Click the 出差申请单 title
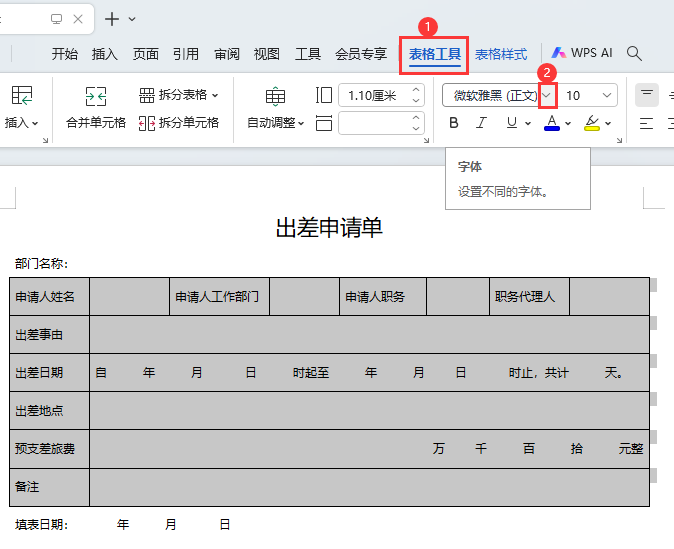Image resolution: width=674 pixels, height=549 pixels. [x=329, y=227]
